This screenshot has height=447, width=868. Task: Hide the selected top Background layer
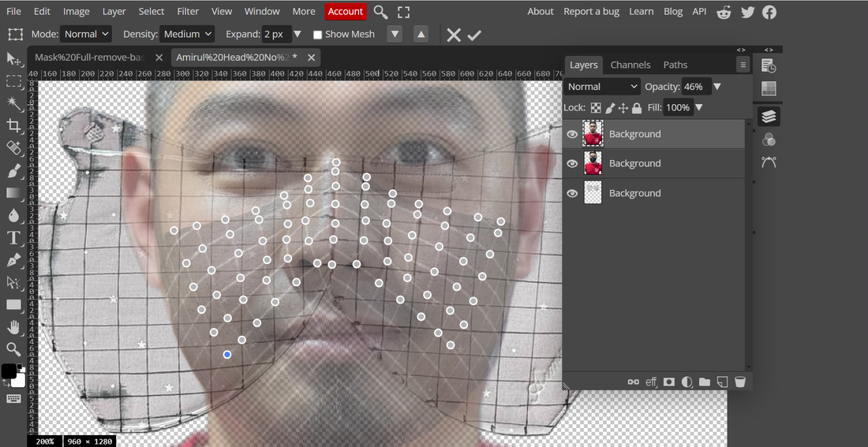572,134
